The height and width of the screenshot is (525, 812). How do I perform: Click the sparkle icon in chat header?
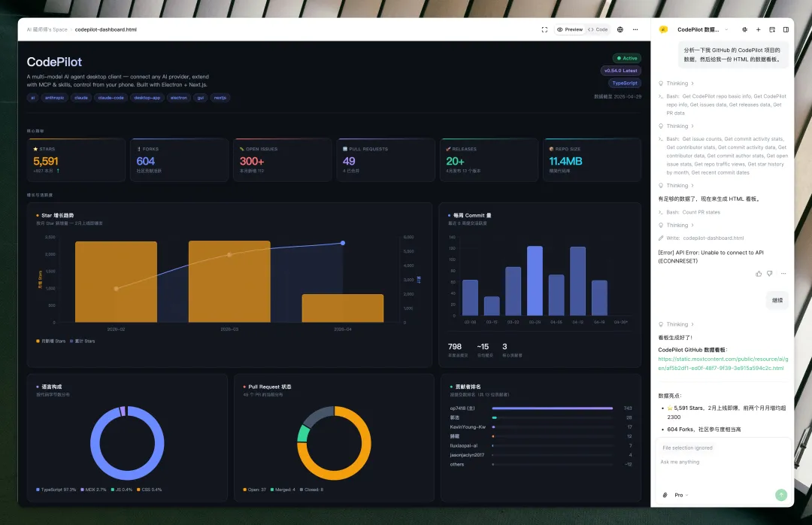(x=744, y=29)
